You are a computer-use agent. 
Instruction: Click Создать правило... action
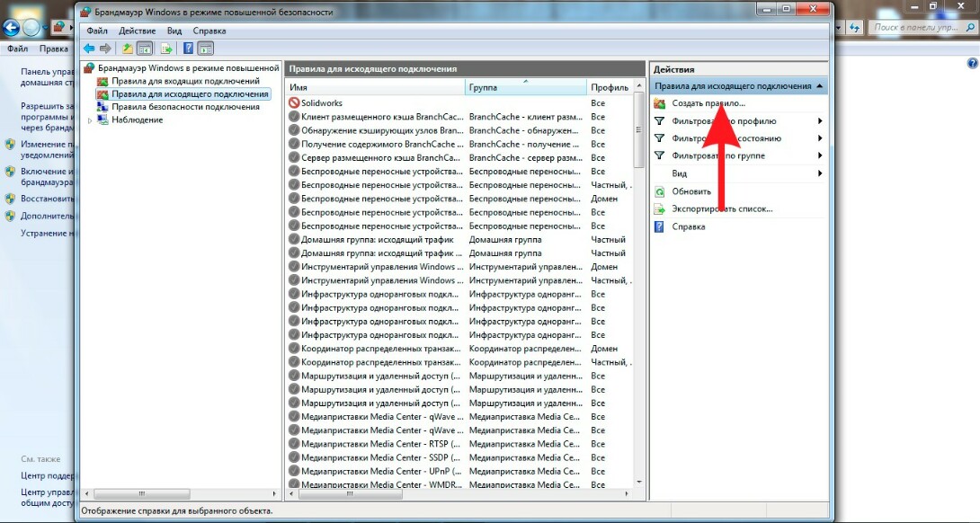pos(708,103)
